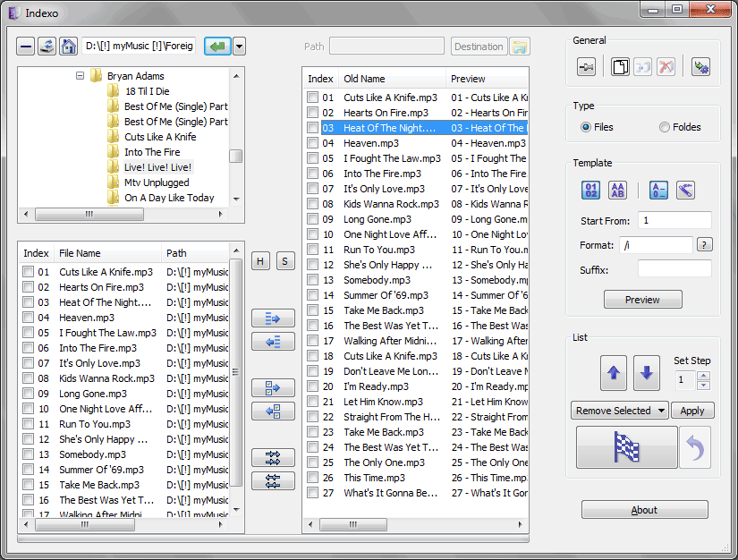Click the browse destination folder icon
738x560 pixels.
(x=520, y=47)
